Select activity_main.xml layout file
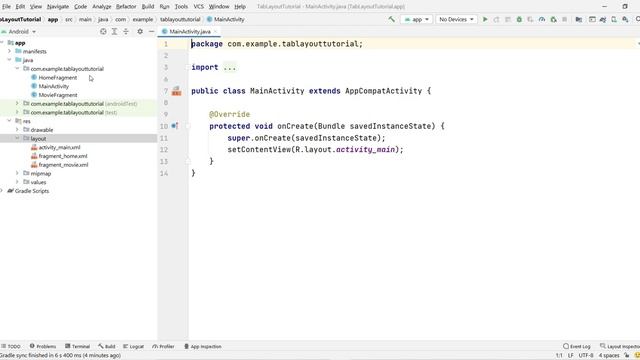Viewport: 640px width, 360px height. [x=59, y=147]
